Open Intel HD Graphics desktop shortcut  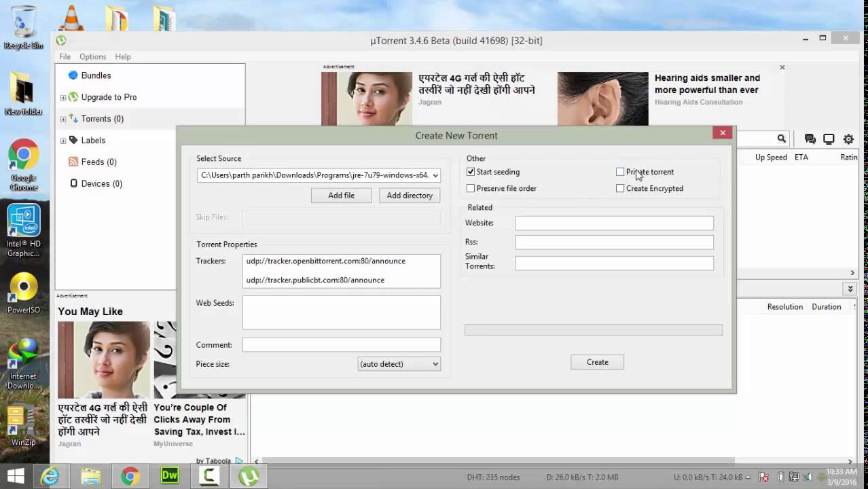[23, 231]
